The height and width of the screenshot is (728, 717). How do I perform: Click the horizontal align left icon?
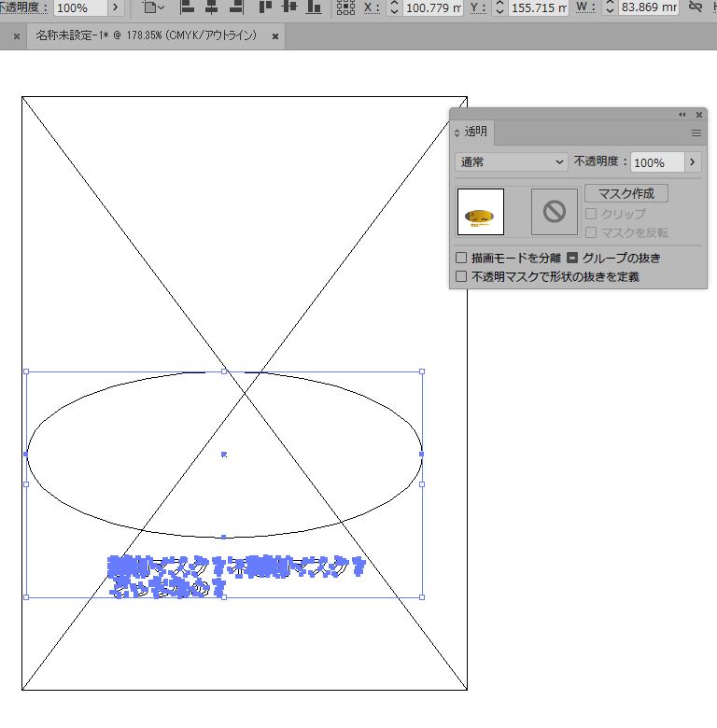click(x=186, y=7)
